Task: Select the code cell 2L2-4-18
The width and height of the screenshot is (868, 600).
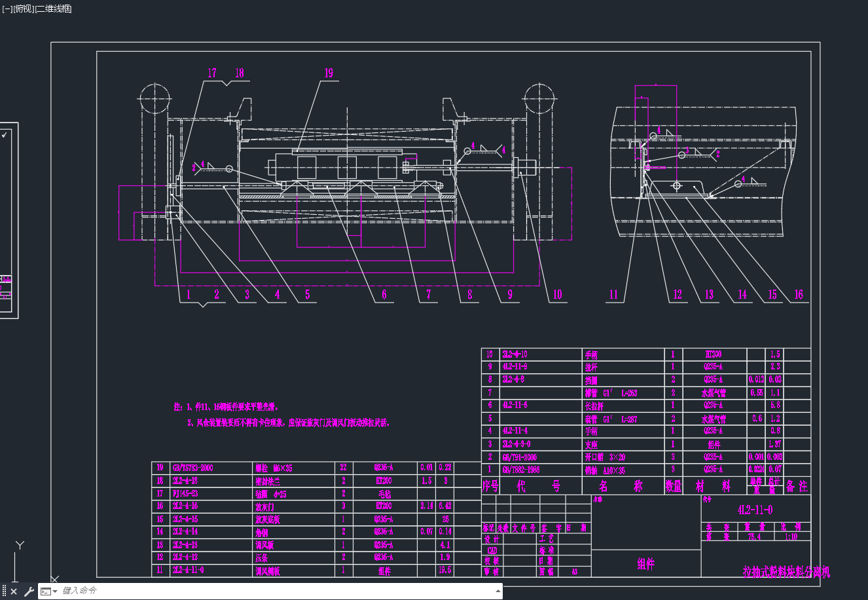Action: pos(185,480)
